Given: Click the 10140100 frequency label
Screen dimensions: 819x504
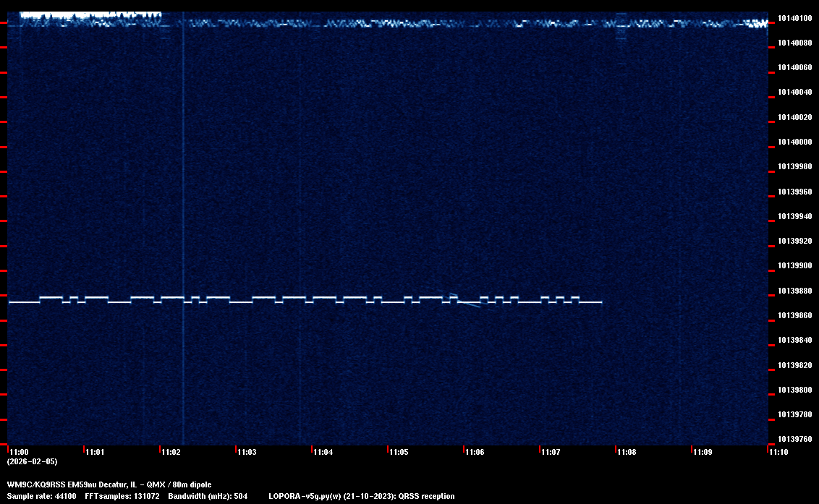Looking at the screenshot, I should tap(793, 18).
